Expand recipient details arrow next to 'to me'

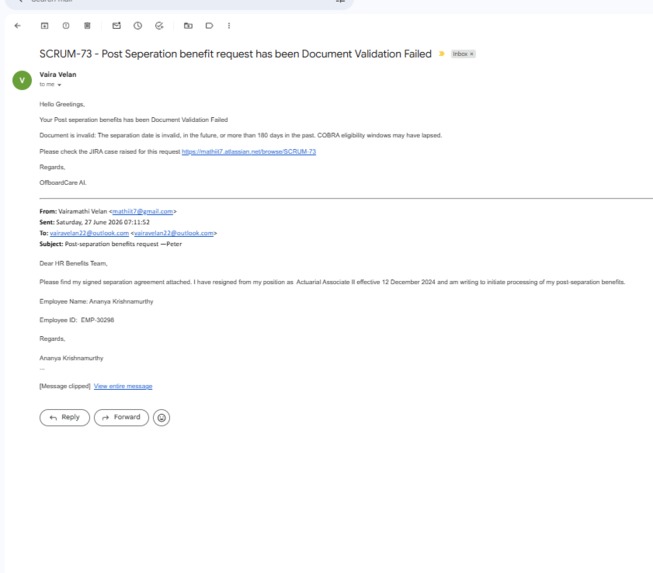[x=59, y=85]
